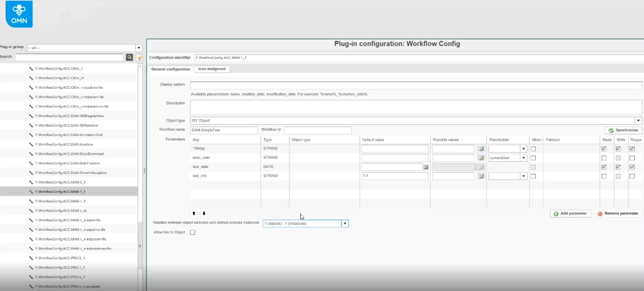Uncheck Read checkbox for 1String row
The width and height of the screenshot is (644, 291).
[x=604, y=149]
